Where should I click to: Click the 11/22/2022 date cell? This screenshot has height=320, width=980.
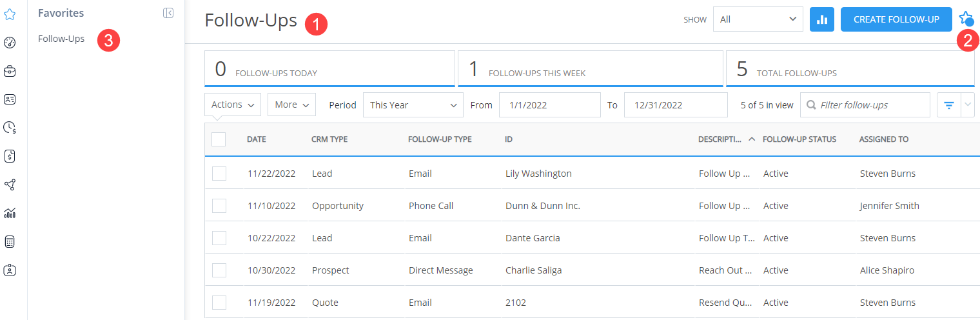[271, 174]
